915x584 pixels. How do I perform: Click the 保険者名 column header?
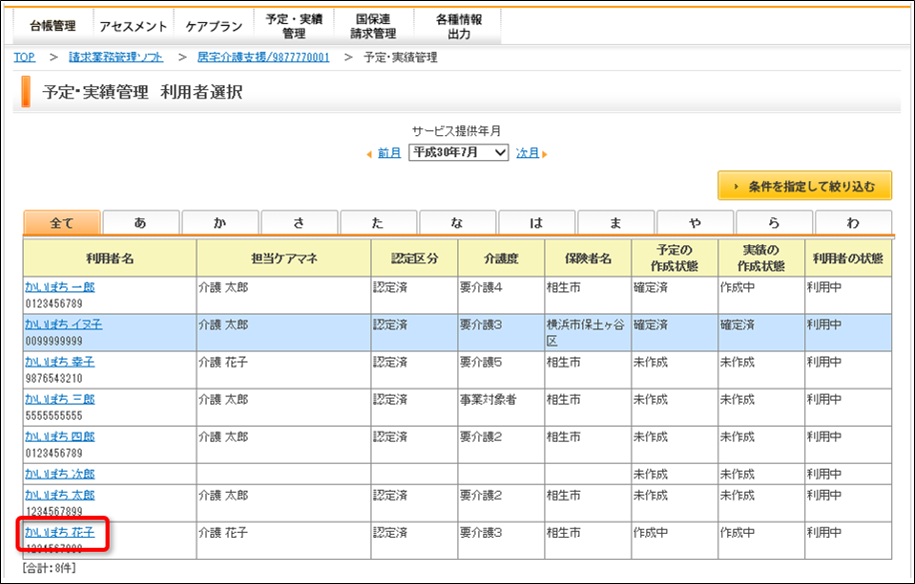(588, 258)
